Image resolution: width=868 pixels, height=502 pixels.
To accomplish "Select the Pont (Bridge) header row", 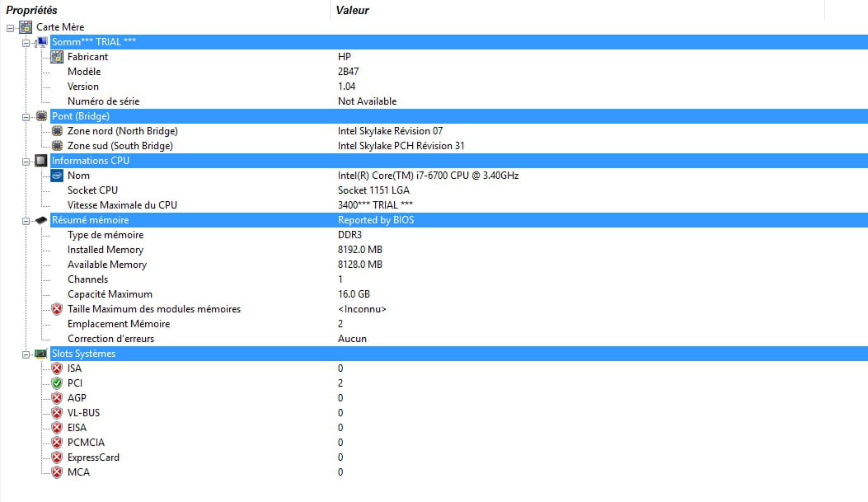I will (459, 115).
